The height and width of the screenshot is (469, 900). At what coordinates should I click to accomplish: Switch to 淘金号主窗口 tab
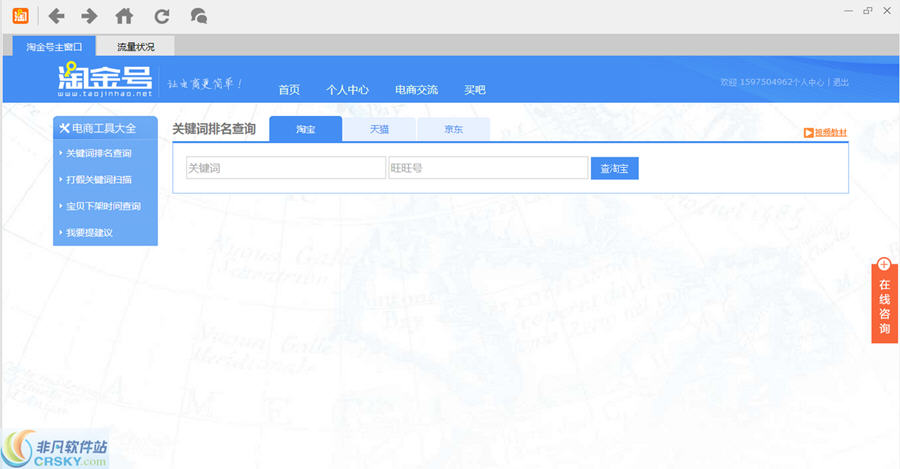(x=54, y=46)
